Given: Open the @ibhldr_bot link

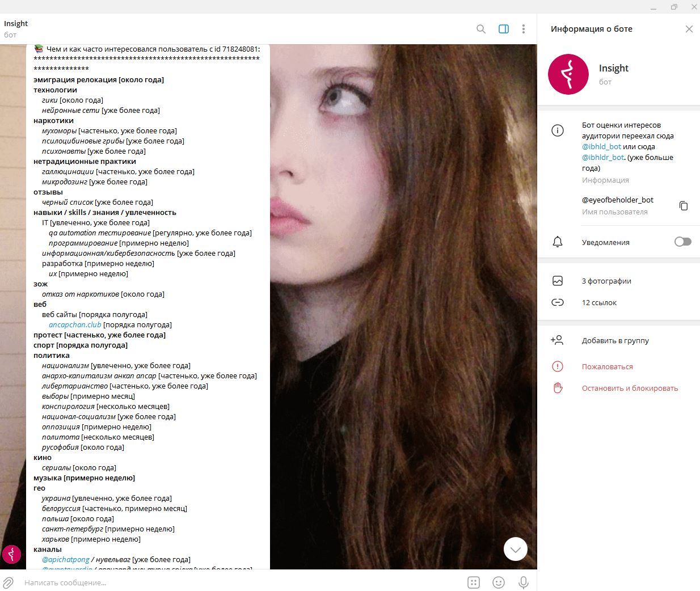Looking at the screenshot, I should (603, 157).
